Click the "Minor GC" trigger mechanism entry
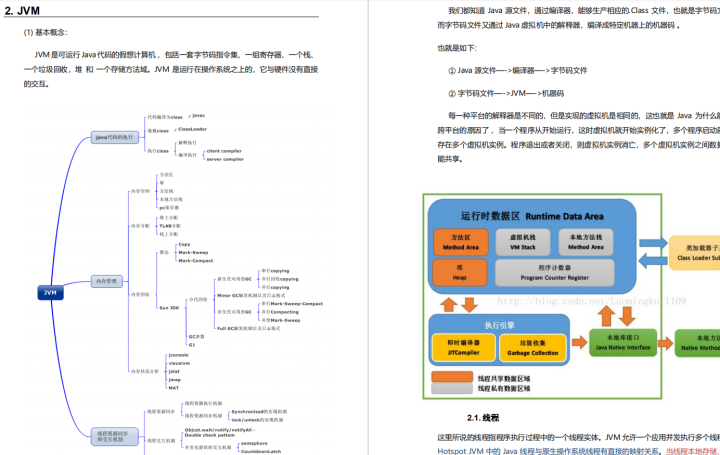This screenshot has height=455, width=720. [x=251, y=295]
